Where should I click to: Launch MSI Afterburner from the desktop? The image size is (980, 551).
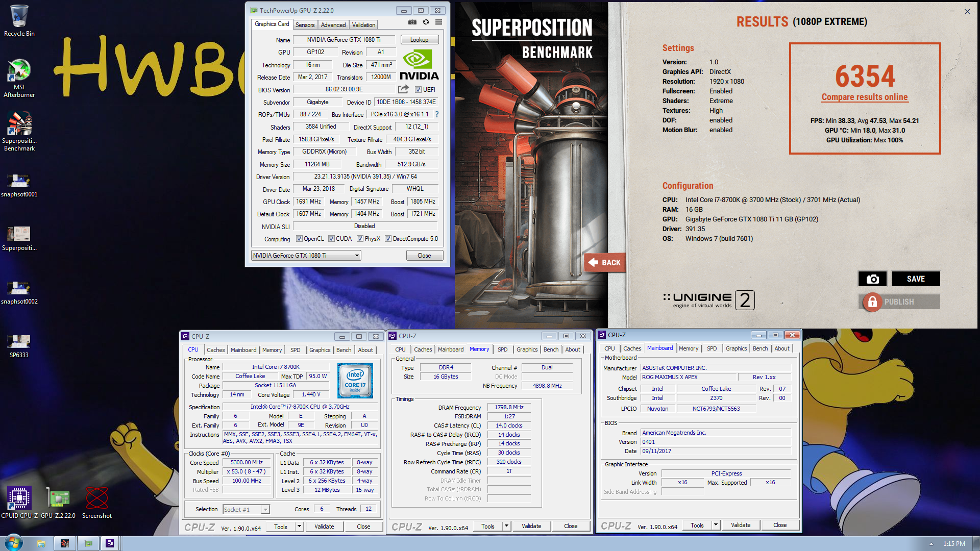[x=19, y=78]
